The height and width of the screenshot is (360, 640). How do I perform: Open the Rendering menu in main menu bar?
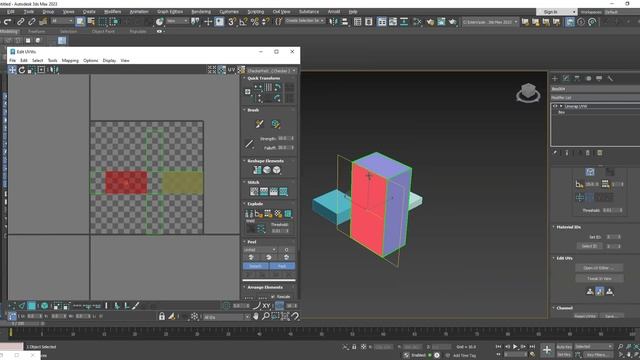click(x=201, y=12)
